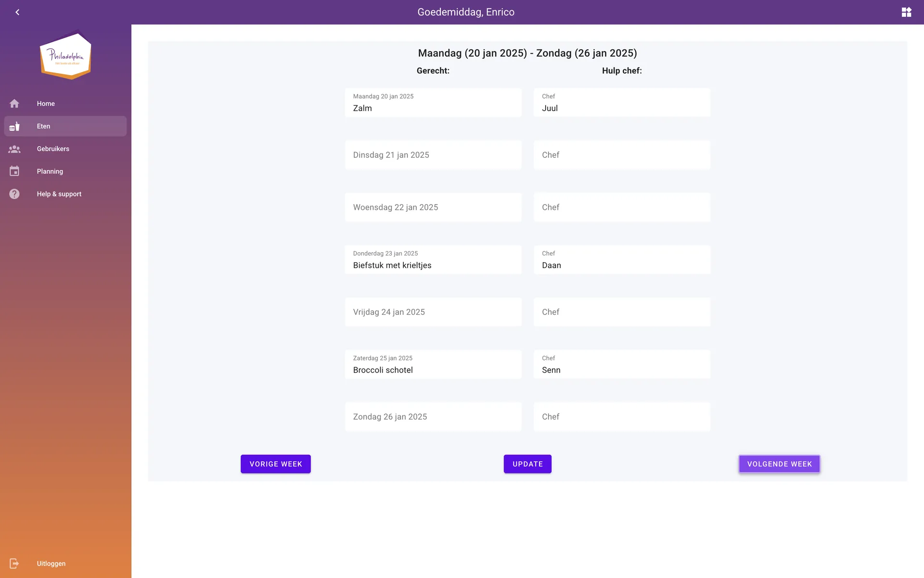Click the week range heading Maandag - Zondag

527,53
